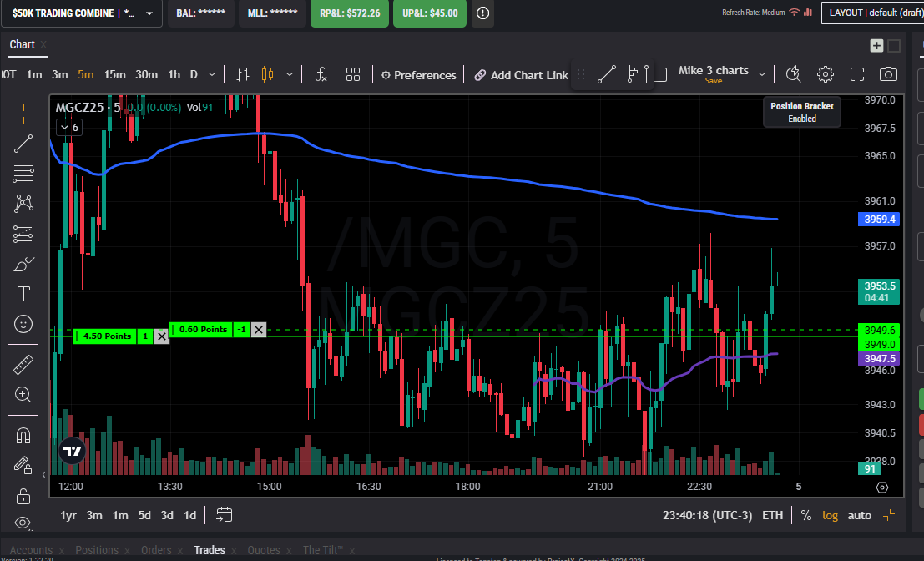
Task: Select the line tool in floating toolbar
Action: coord(606,75)
